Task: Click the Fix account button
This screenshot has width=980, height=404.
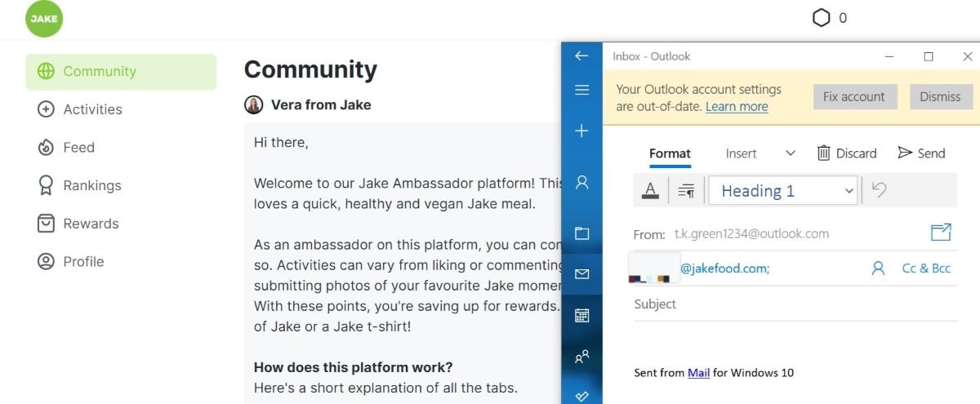Action: [854, 96]
